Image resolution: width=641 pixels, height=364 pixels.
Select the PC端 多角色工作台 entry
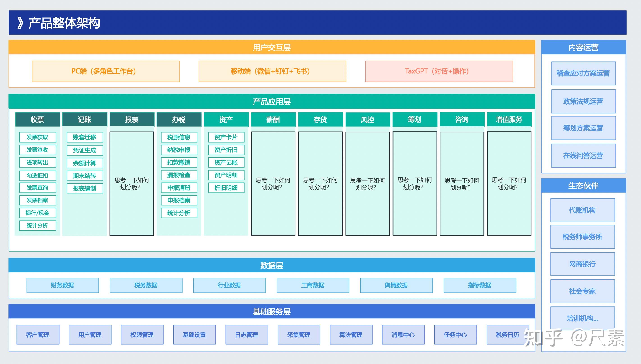click(105, 71)
